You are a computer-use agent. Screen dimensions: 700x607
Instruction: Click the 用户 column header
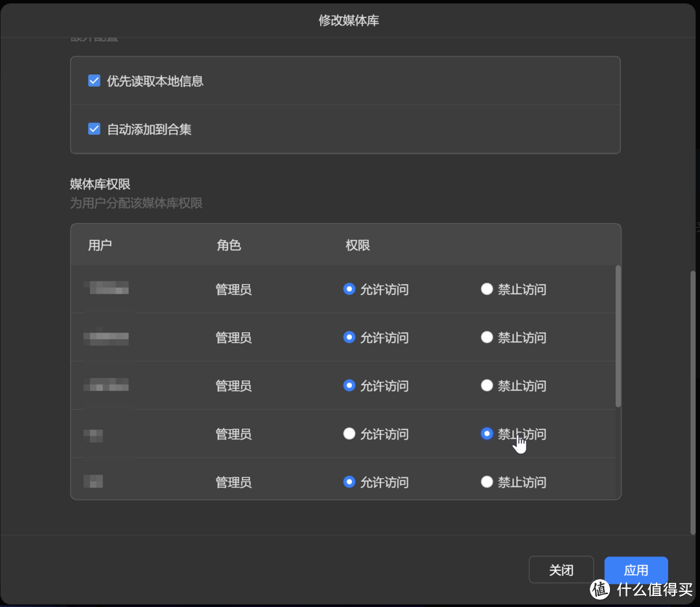pos(100,245)
